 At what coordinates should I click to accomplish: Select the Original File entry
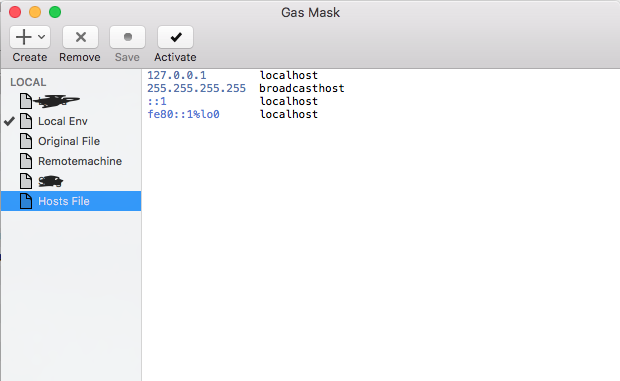pyautogui.click(x=71, y=141)
